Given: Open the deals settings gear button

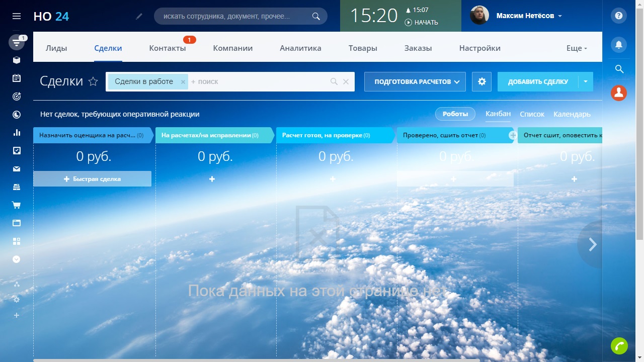Looking at the screenshot, I should click(481, 81).
